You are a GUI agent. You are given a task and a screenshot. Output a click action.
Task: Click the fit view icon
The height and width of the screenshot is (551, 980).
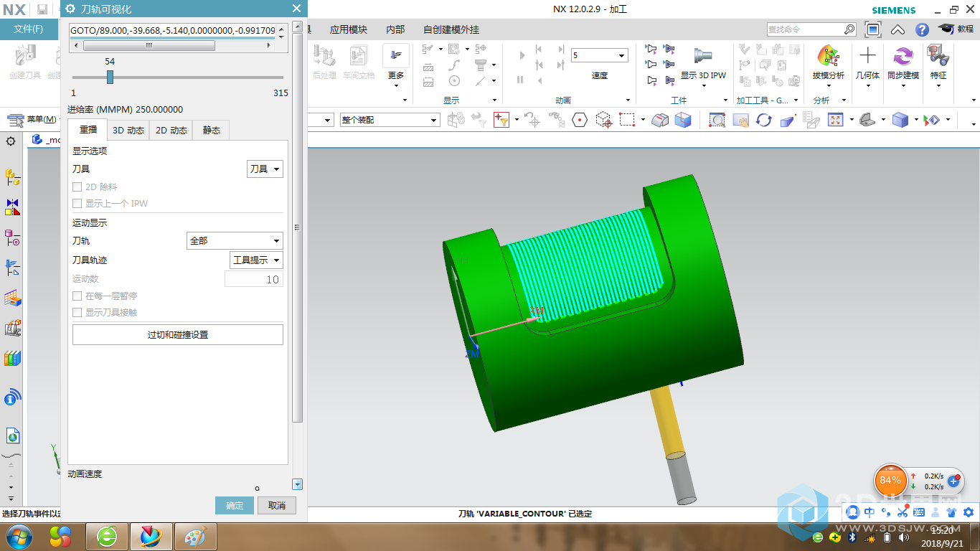(x=835, y=120)
